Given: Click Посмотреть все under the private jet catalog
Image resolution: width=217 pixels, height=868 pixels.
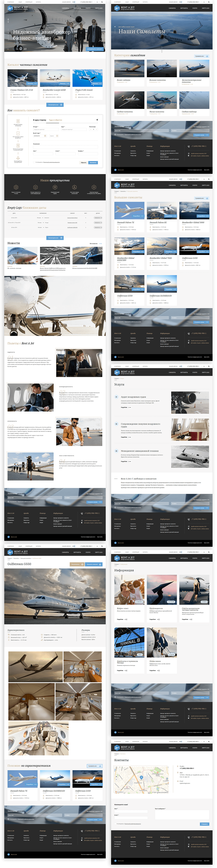Looking at the screenshot, I should pyautogui.click(x=55, y=105).
